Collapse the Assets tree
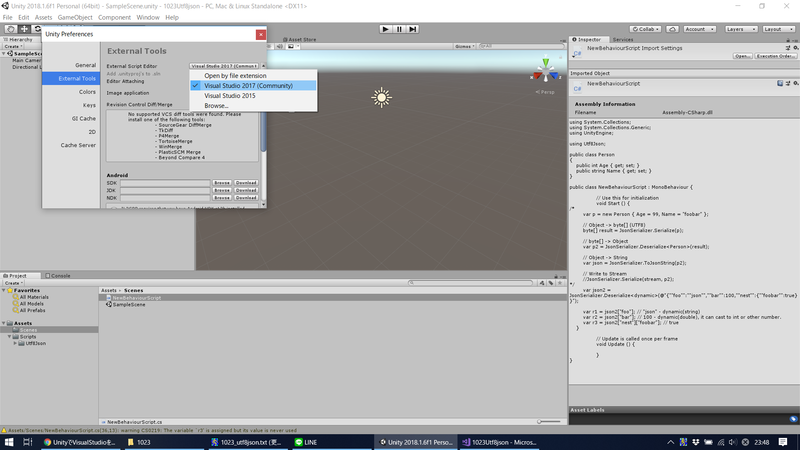800x450 pixels. point(4,323)
